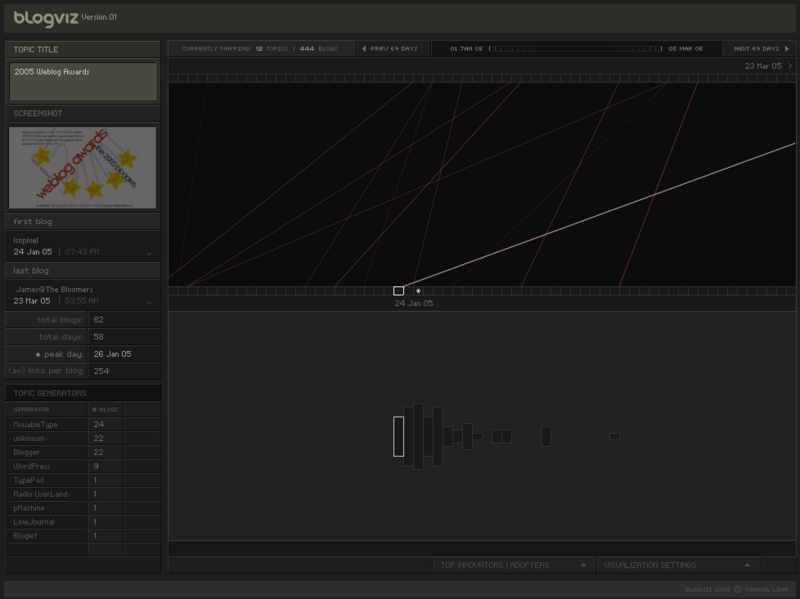
Task: Click the 2005 Weblog Awards screenshot thumbnail
Action: pos(83,167)
